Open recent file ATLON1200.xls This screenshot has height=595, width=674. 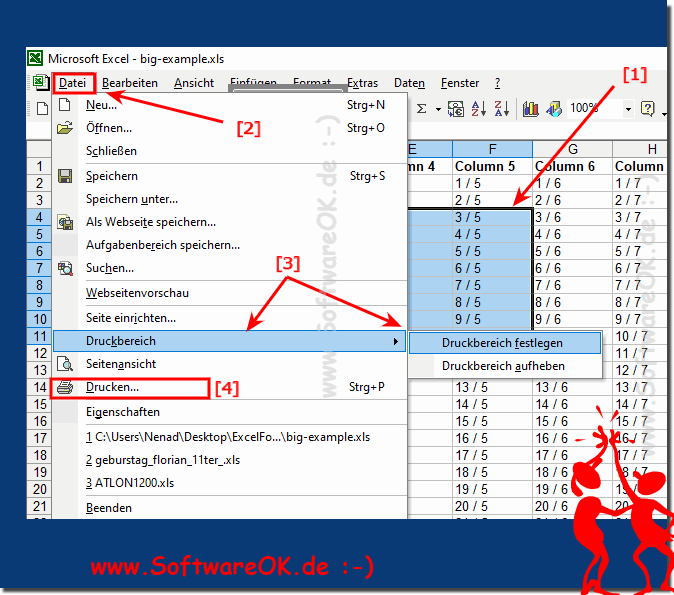point(230,483)
